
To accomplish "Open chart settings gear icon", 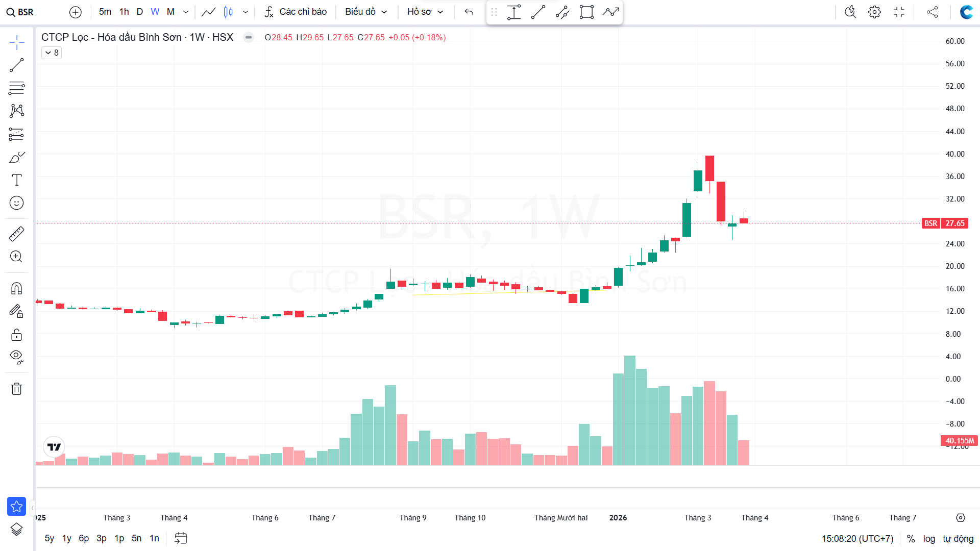I will [874, 12].
